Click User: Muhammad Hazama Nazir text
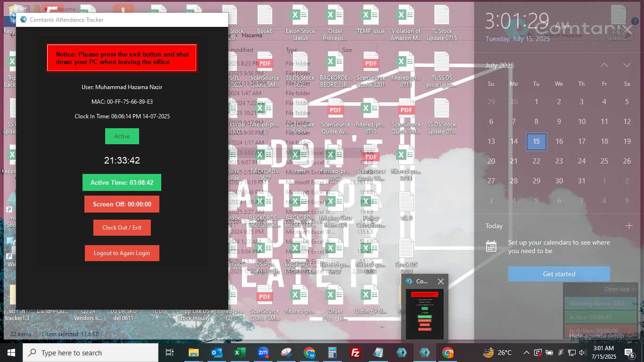644x362 pixels. coord(122,87)
